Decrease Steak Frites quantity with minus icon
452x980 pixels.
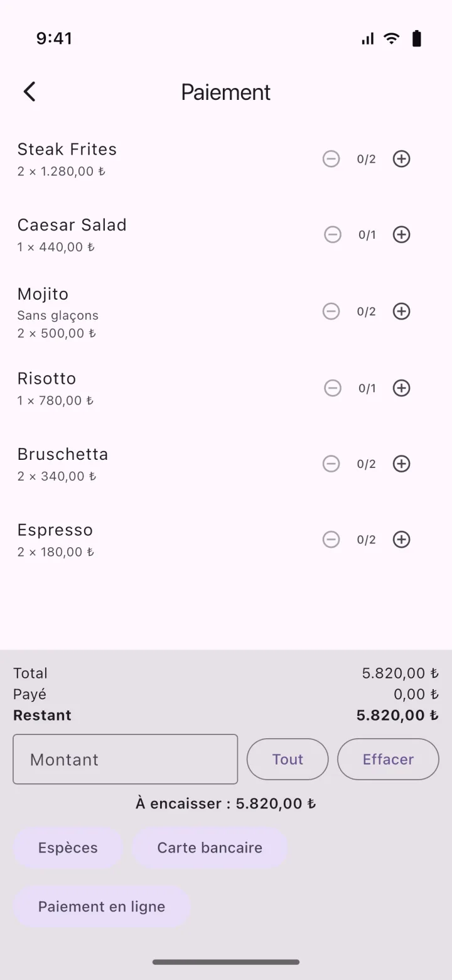point(331,159)
